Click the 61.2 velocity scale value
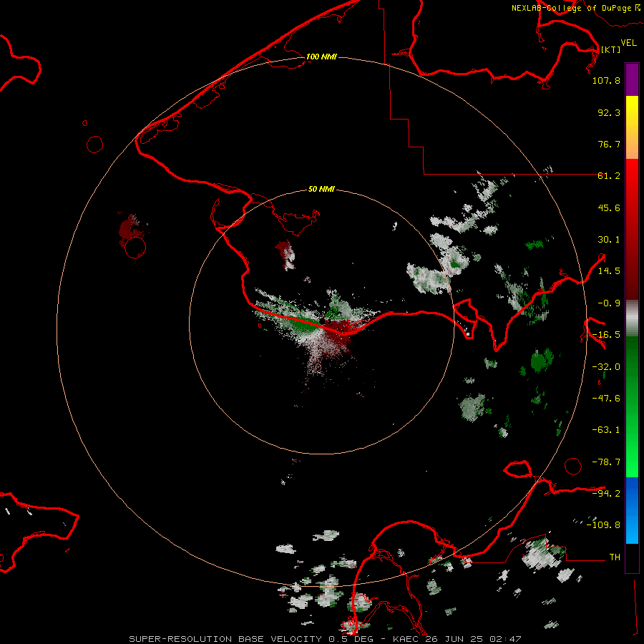The height and width of the screenshot is (644, 644). (x=609, y=176)
